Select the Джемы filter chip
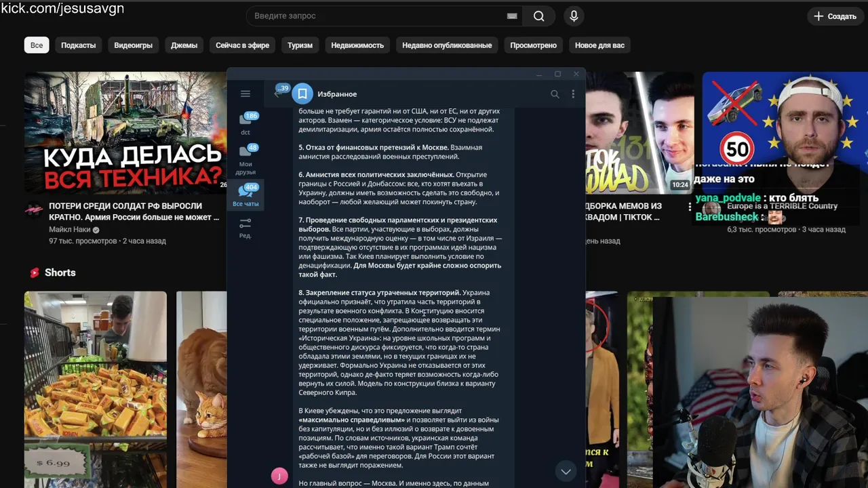 click(184, 45)
